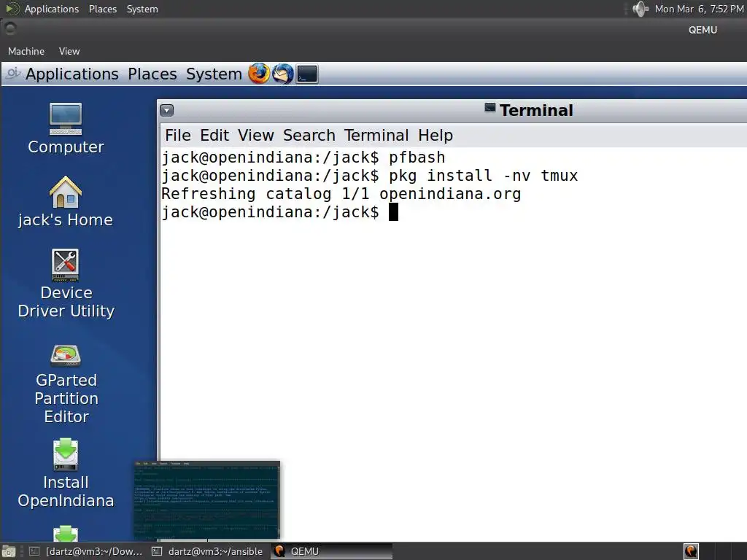Click the OpenIndiana logo icon
The height and width of the screenshot is (560, 747).
coord(13,73)
